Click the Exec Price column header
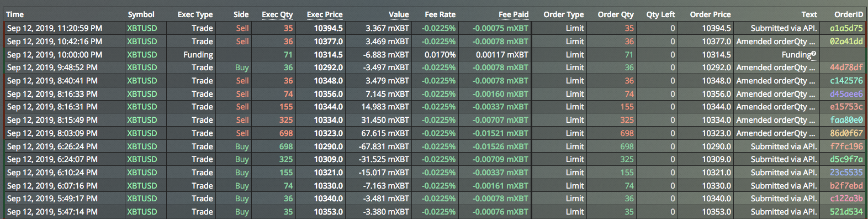 325,14
